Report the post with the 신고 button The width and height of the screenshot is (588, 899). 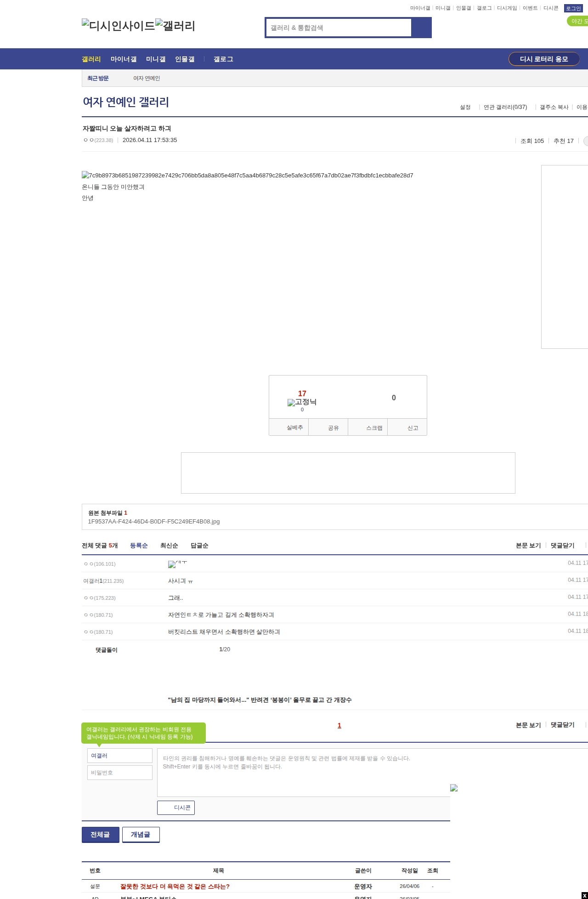coord(407,427)
